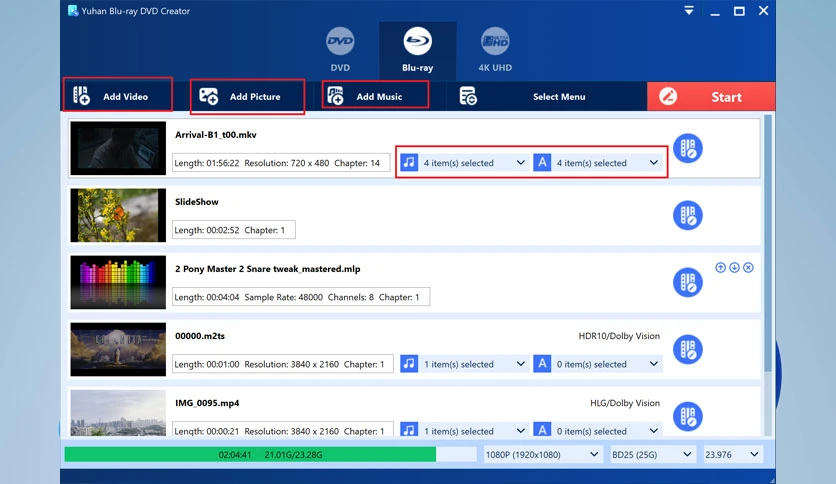Open the title bar dropdown menu icon
The height and width of the screenshot is (484, 836).
pos(689,11)
